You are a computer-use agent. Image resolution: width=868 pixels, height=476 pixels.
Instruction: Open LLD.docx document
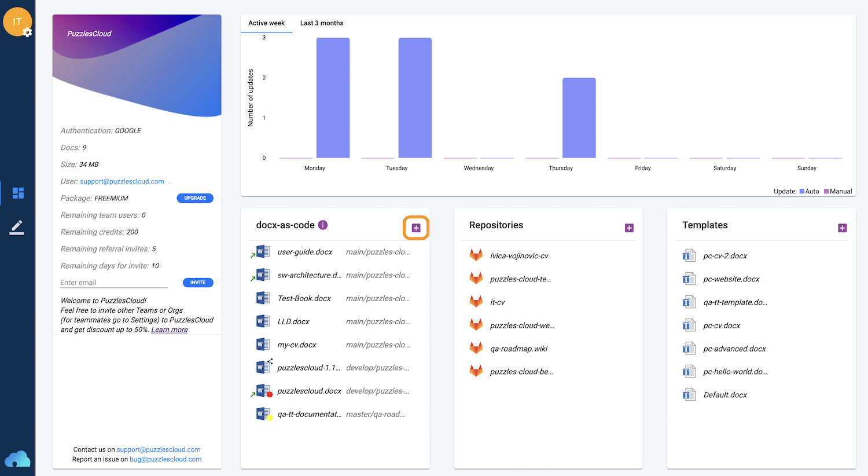293,321
